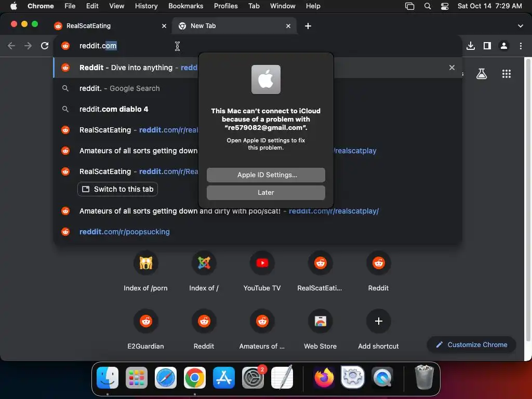This screenshot has width=532, height=399.
Task: Open the History menu
Action: pos(146,6)
